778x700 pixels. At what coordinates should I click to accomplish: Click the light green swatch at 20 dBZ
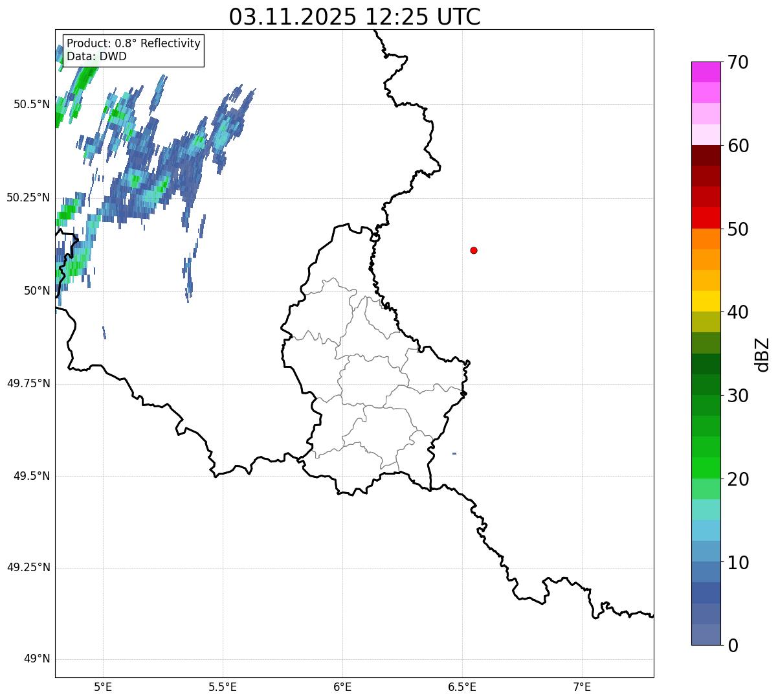[706, 489]
